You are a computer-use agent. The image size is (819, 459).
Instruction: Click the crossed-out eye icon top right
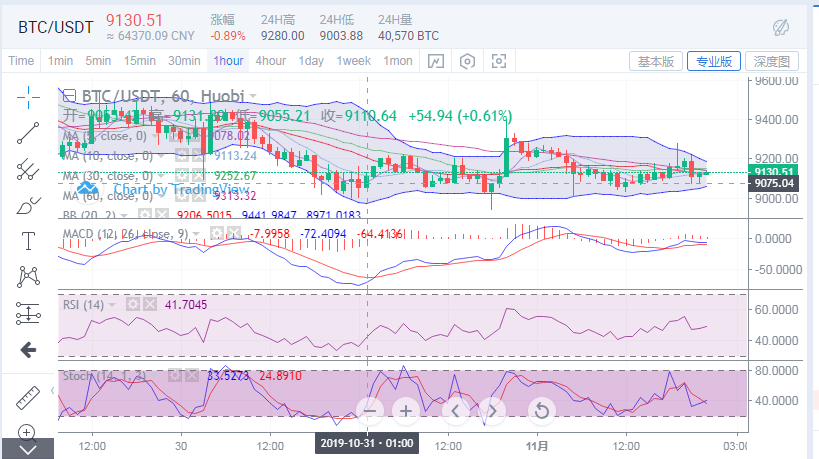coord(781,27)
